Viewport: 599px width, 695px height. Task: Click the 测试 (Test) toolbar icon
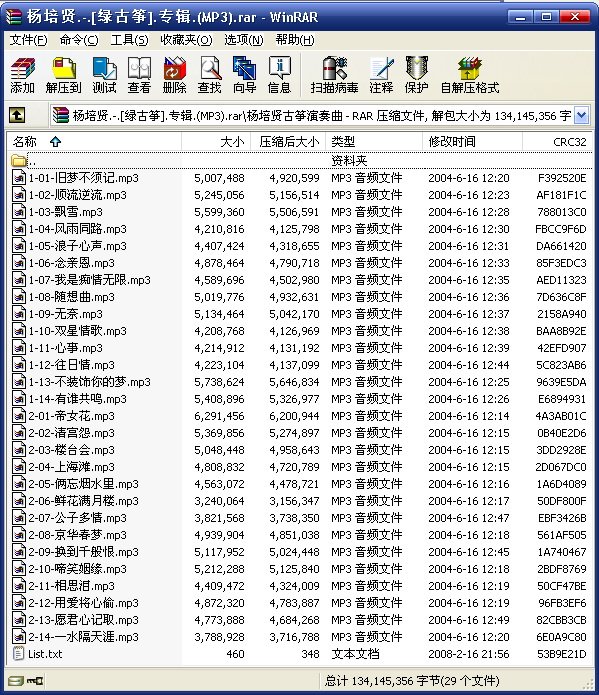click(104, 69)
